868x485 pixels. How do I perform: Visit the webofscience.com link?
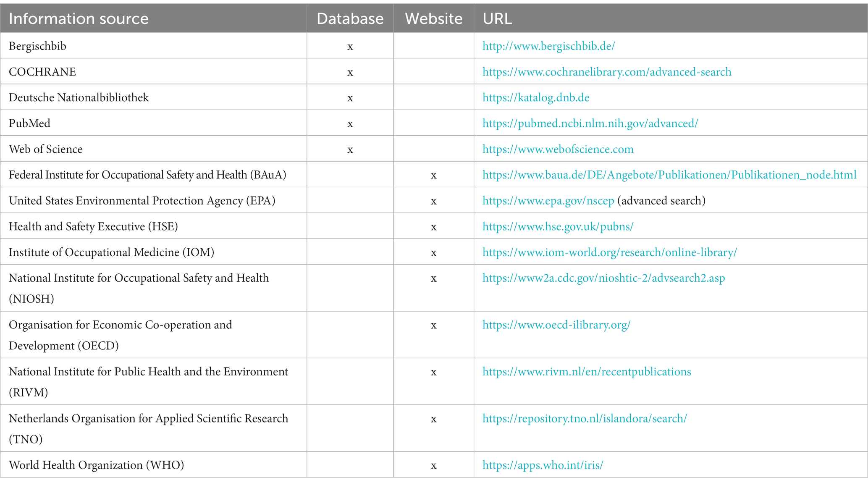(558, 149)
